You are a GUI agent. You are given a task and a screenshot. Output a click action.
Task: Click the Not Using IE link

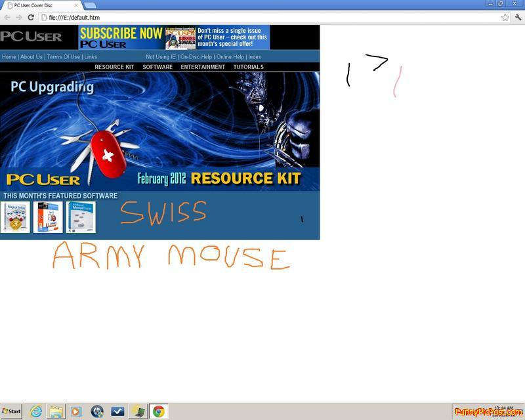pyautogui.click(x=161, y=56)
